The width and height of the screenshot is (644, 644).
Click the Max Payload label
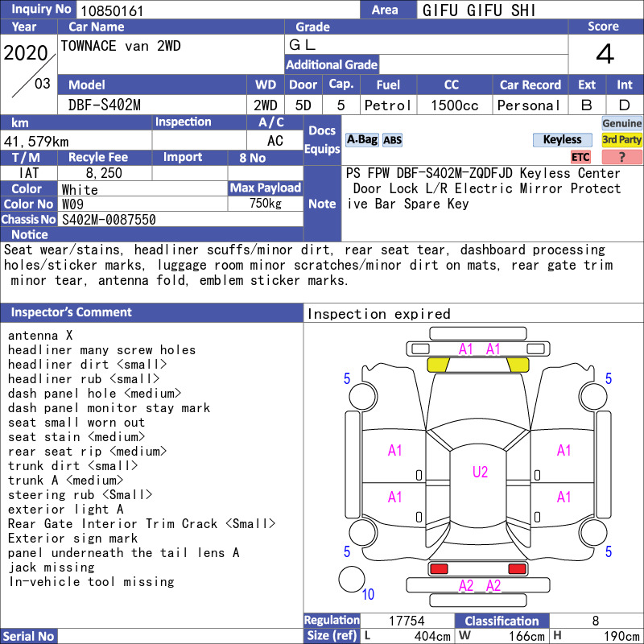266,188
